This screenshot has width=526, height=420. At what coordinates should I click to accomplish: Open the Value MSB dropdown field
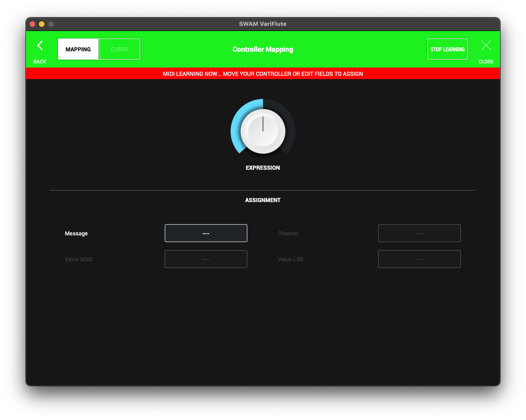(x=206, y=259)
